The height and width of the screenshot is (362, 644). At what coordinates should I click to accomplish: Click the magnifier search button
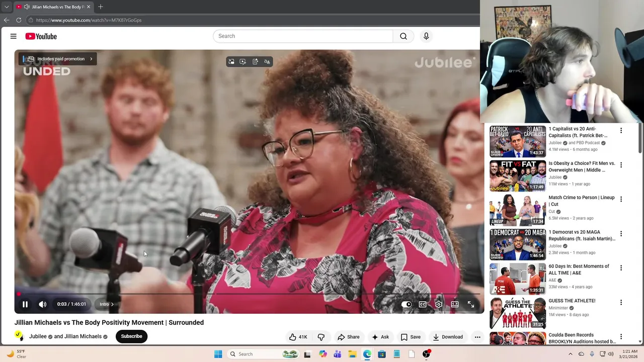click(404, 36)
